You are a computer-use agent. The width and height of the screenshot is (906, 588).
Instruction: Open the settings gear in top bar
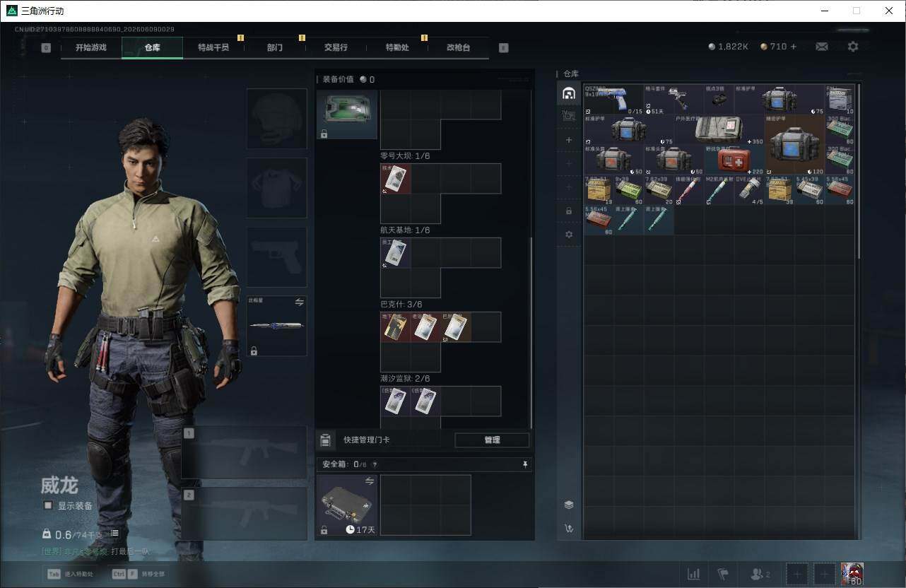[x=853, y=47]
